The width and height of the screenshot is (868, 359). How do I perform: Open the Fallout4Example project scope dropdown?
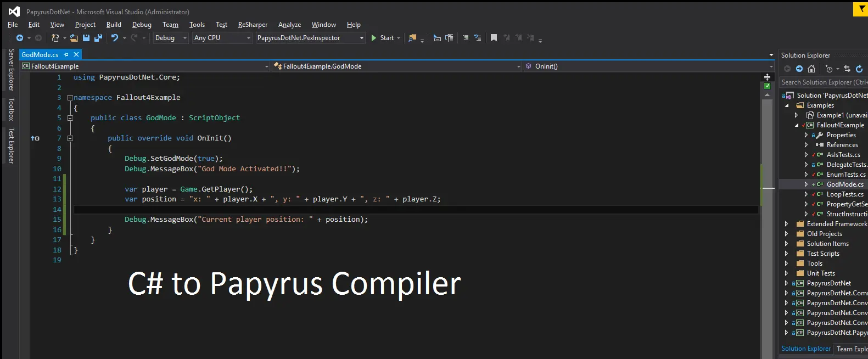145,66
